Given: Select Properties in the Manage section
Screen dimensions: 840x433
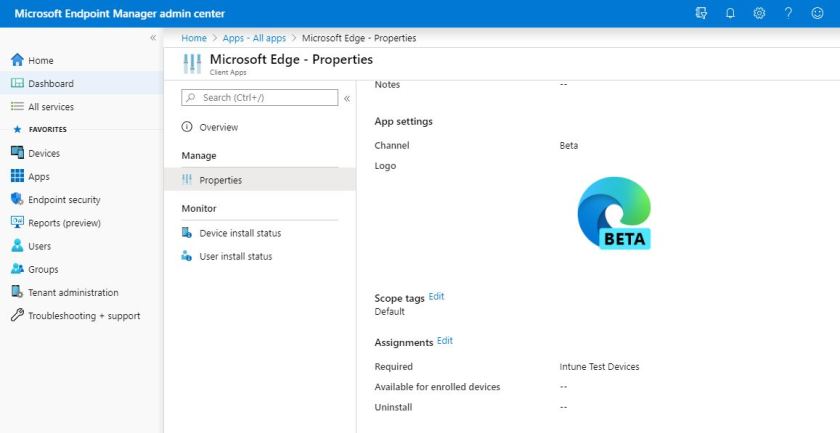Looking at the screenshot, I should [x=220, y=180].
